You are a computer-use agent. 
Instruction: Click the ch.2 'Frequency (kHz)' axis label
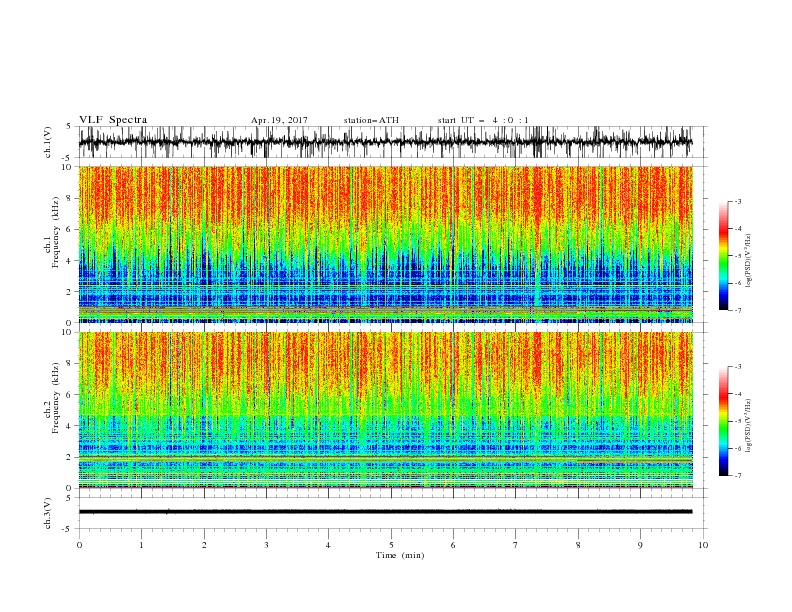coord(56,398)
